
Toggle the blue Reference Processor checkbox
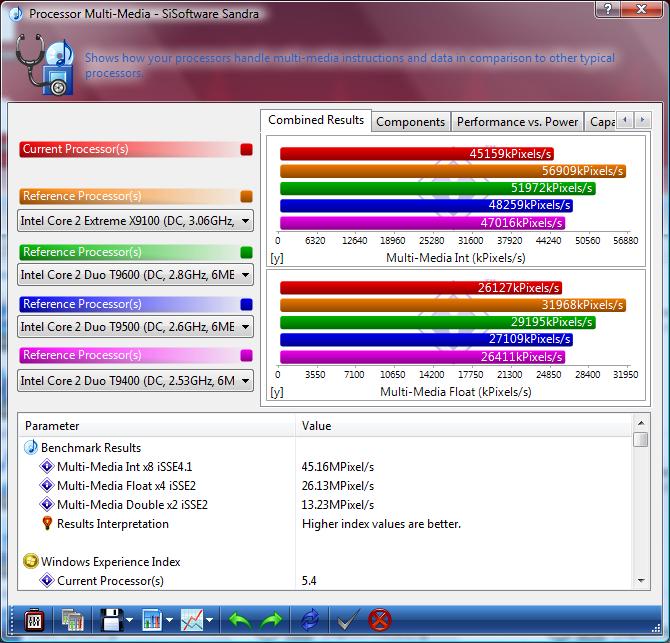pyautogui.click(x=247, y=304)
